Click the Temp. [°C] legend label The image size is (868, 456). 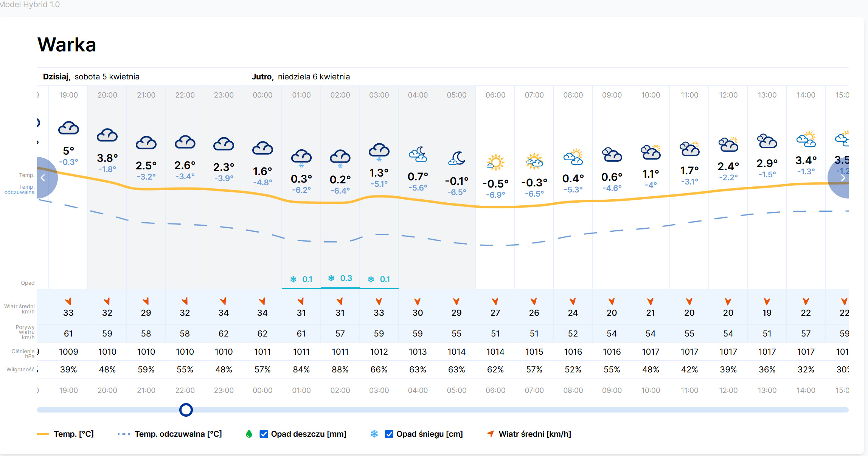74,434
